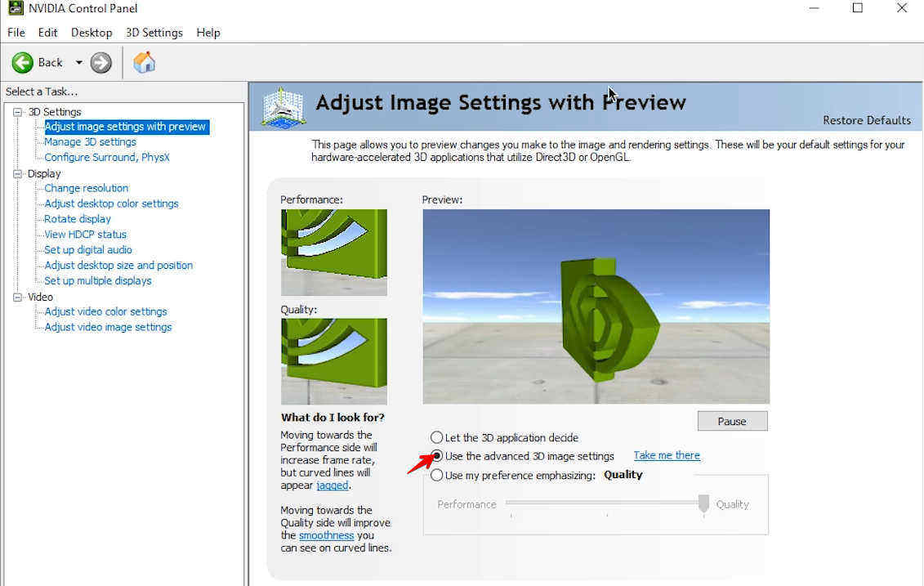Click the Performance preview thumbnail image
This screenshot has height=586, width=924.
coord(333,253)
